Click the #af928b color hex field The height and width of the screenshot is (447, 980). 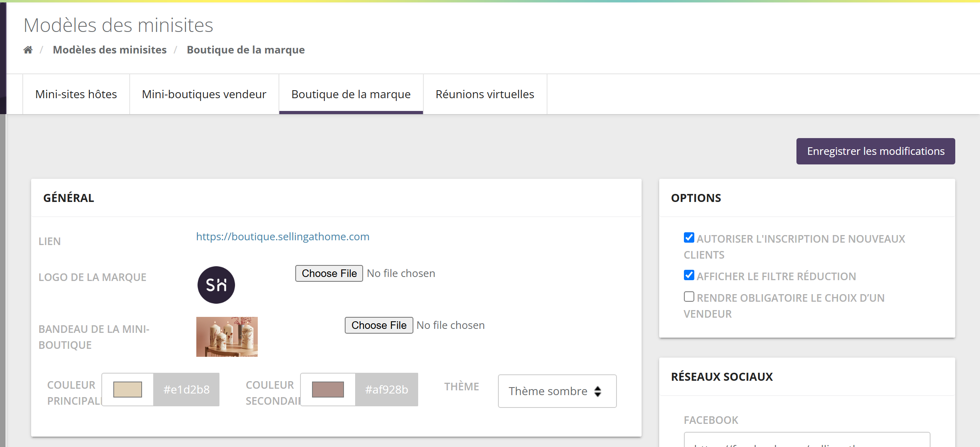click(387, 390)
